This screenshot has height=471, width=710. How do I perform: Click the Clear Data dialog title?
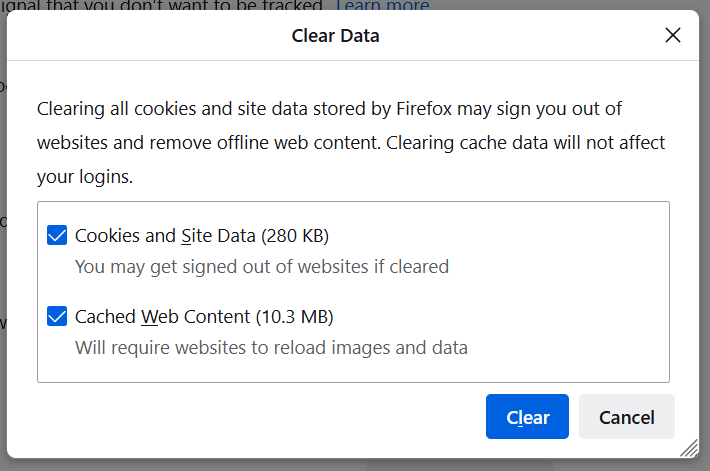coord(335,37)
